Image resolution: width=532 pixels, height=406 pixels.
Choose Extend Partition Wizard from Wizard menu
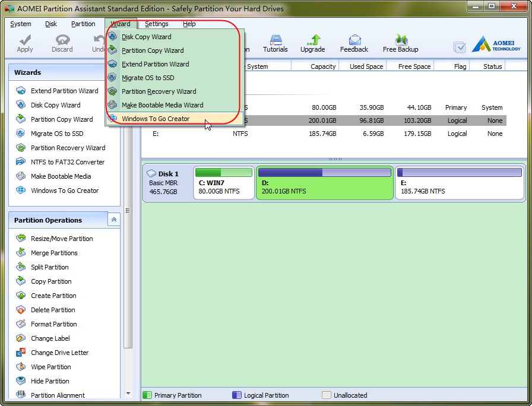pyautogui.click(x=174, y=64)
